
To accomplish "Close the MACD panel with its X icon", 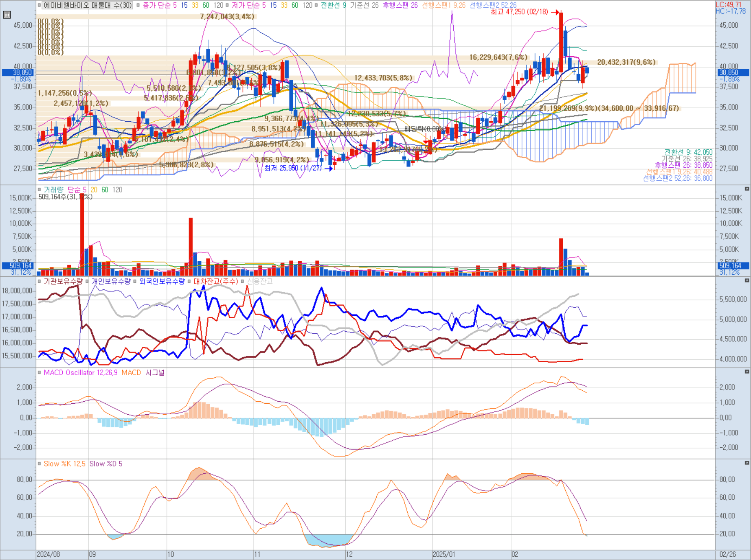I will point(747,372).
